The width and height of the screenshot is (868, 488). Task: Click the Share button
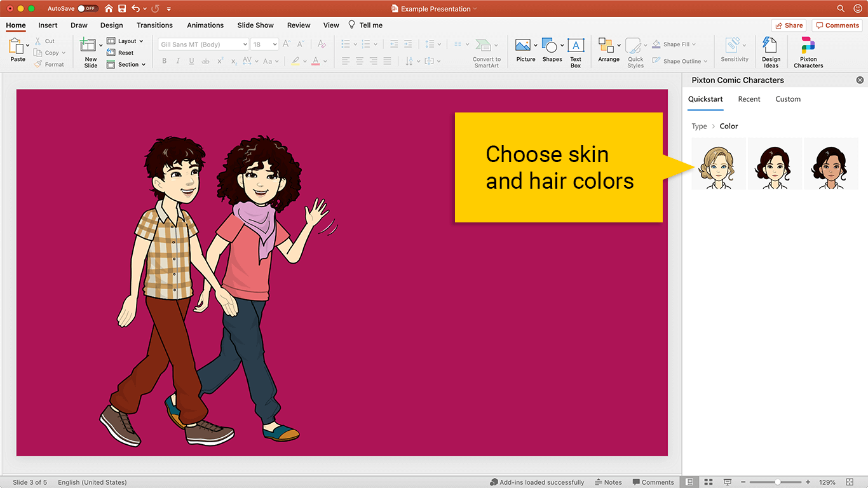point(789,25)
